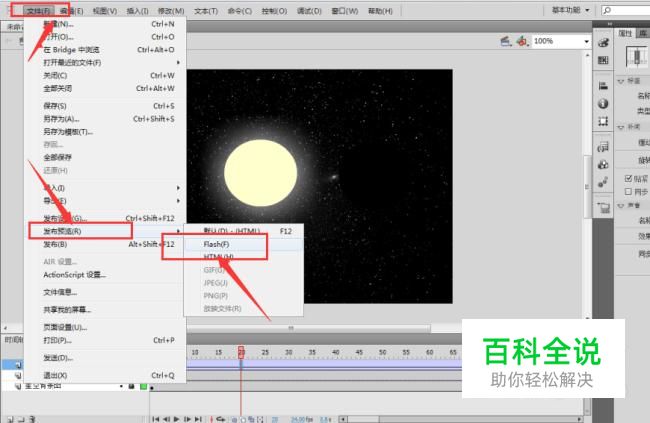Select 保存(S) menu item
The width and height of the screenshot is (650, 423).
105,106
